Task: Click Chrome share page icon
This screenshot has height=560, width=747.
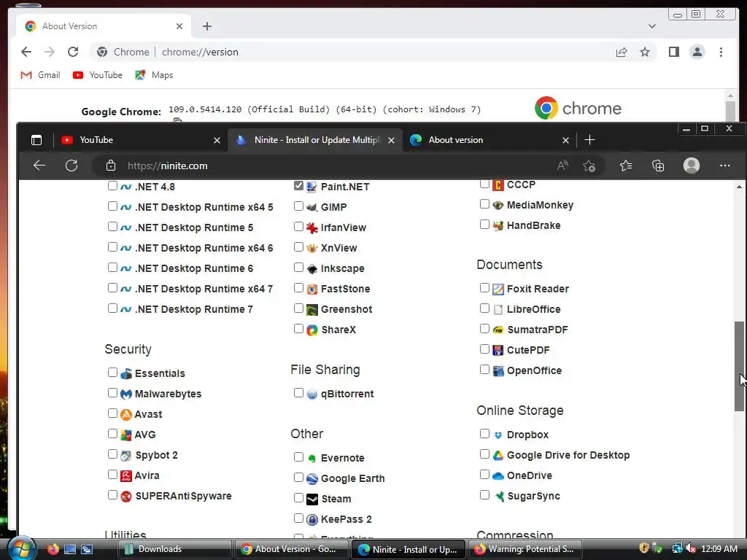Action: (622, 52)
